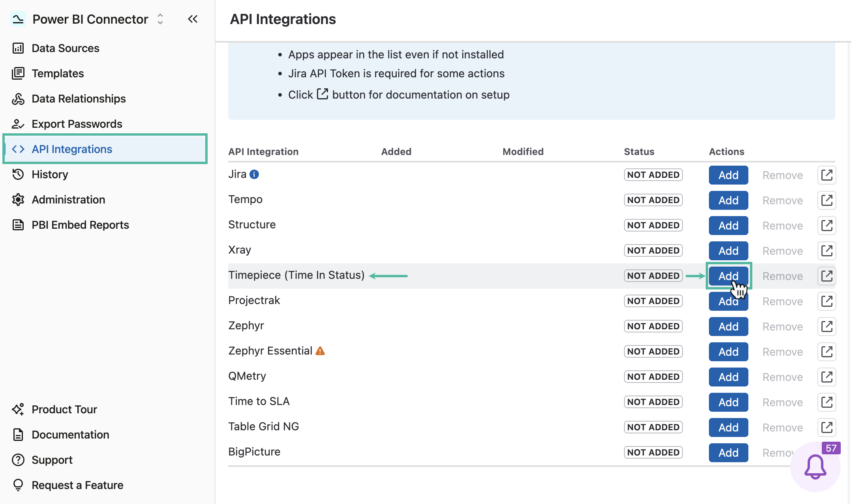Screen dimensions: 851x504
Task: Collapse the sidebar with the double-chevron icon
Action: [x=193, y=19]
